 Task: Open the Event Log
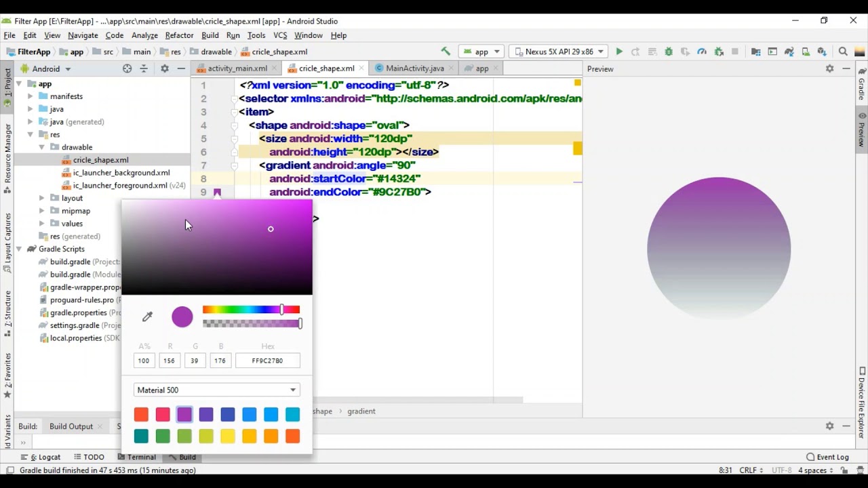[x=828, y=457]
